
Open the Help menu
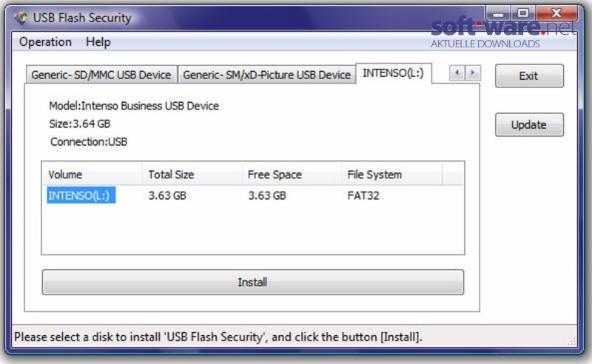tap(98, 41)
